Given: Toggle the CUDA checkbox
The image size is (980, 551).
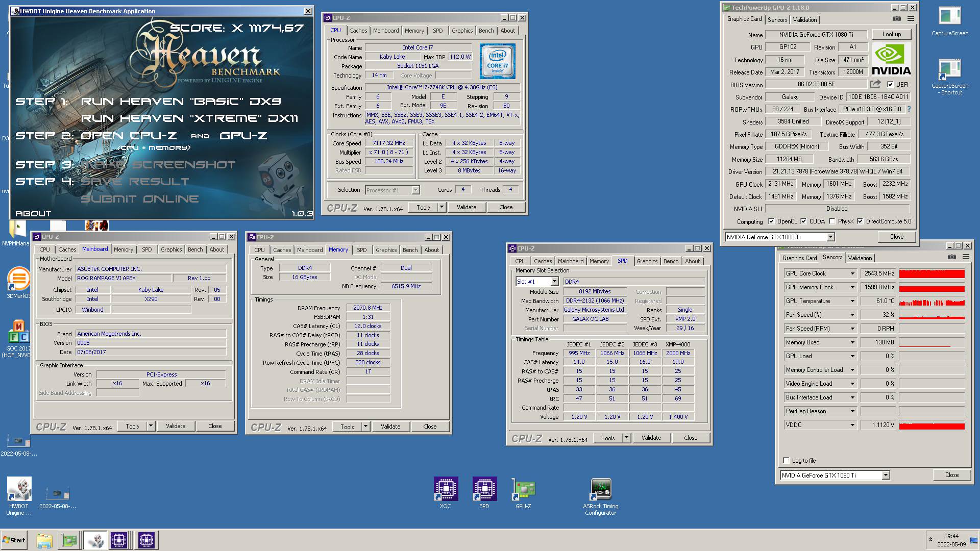Looking at the screenshot, I should pyautogui.click(x=803, y=221).
